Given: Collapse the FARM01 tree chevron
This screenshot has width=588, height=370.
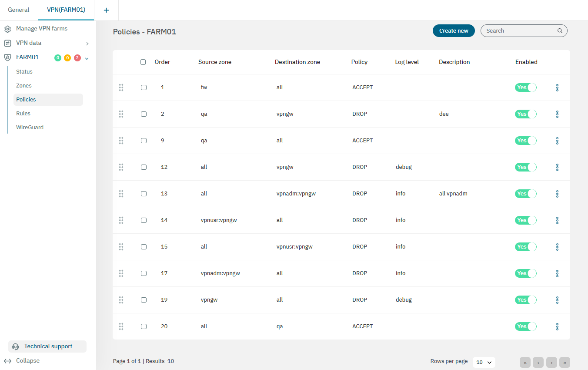Looking at the screenshot, I should (x=87, y=58).
